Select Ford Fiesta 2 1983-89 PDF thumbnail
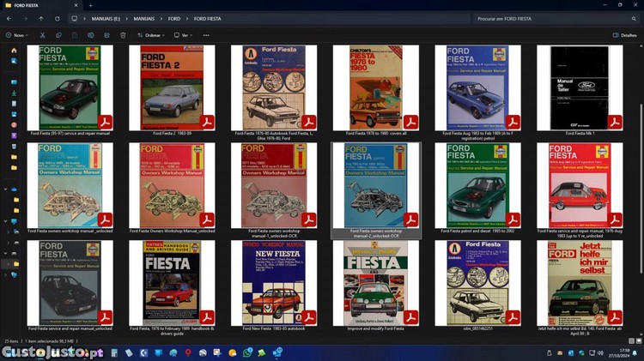Image resolution: width=644 pixels, height=361 pixels. [x=173, y=87]
